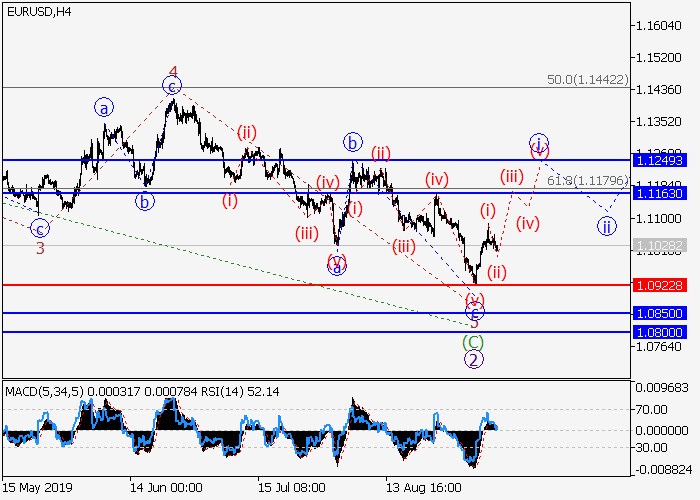This screenshot has height=500, width=700.
Task: Select the 14 Jun 00:00 date label
Action: (166, 488)
